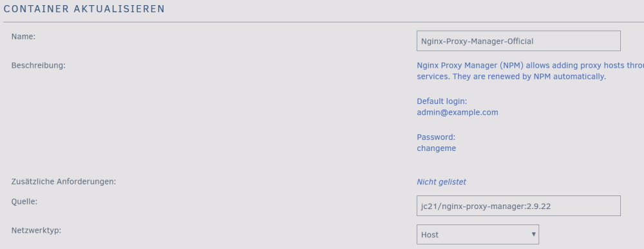Click the 'They are renewed by NPM' line

click(511, 77)
